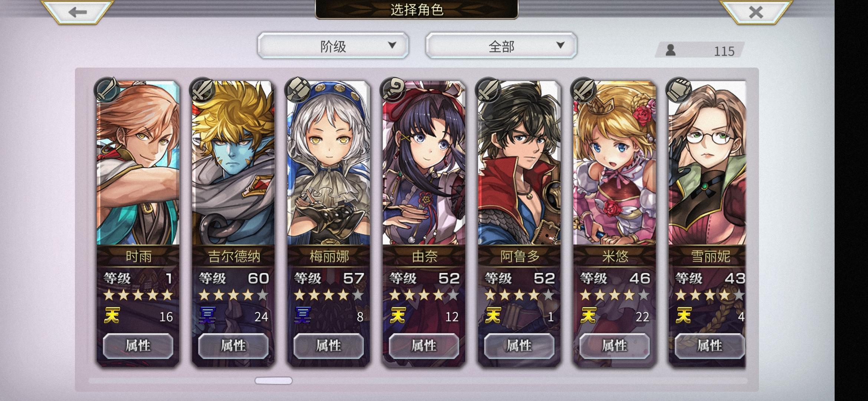Screen dimensions: 868x401
Task: Choose the 吉尔德纳 character card
Action: coord(233,223)
